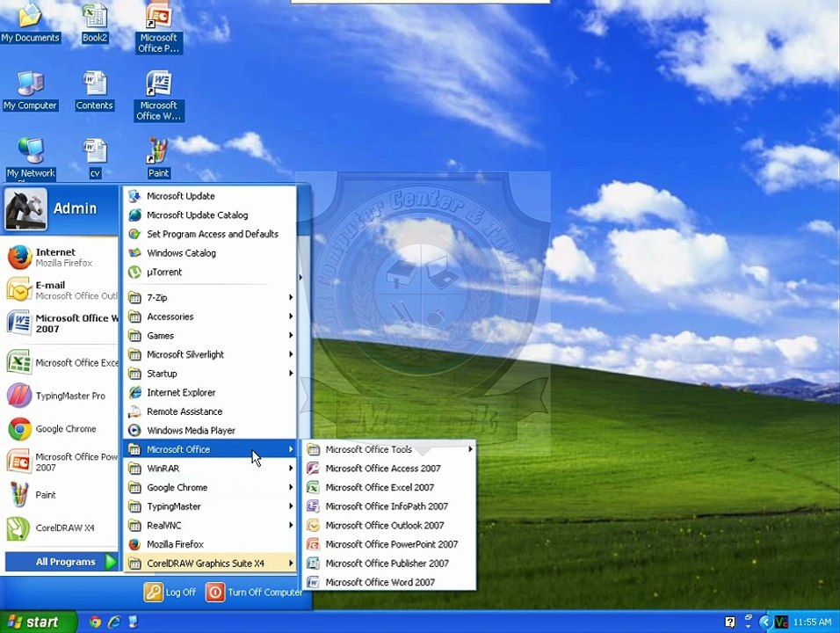Open Microsoft Office Word desktop shortcut
The width and height of the screenshot is (840, 633).
158,96
